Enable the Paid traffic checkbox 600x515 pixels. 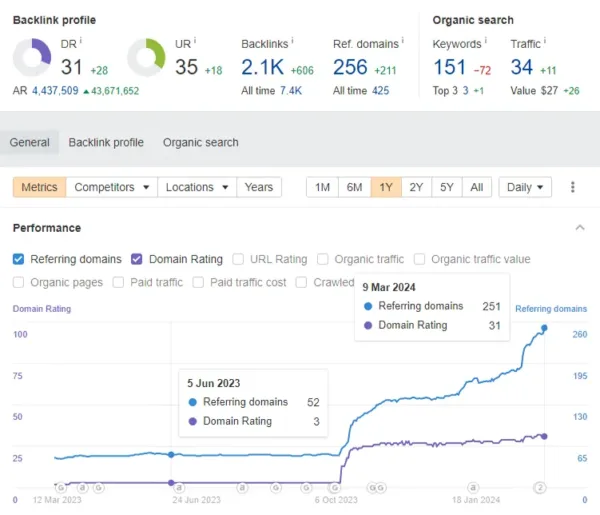(118, 282)
